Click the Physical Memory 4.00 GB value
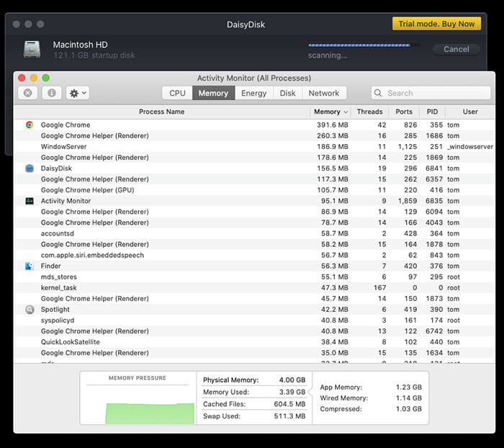 coord(292,380)
